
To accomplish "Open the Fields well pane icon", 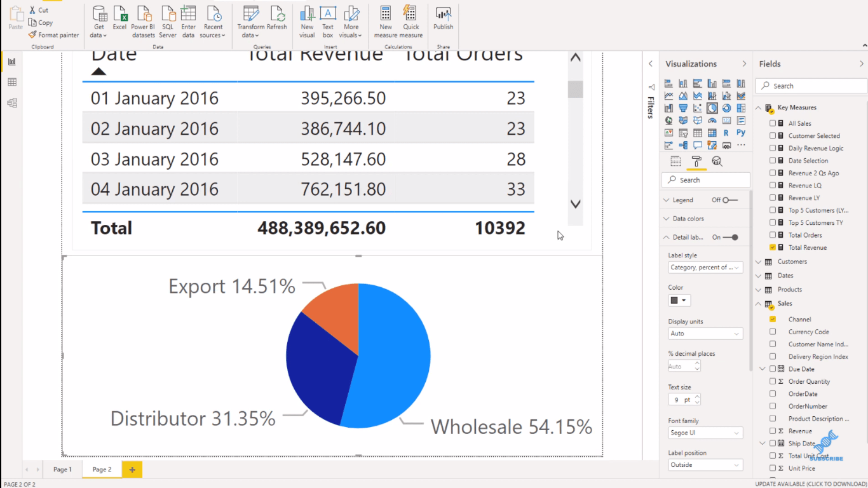I will pos(676,161).
